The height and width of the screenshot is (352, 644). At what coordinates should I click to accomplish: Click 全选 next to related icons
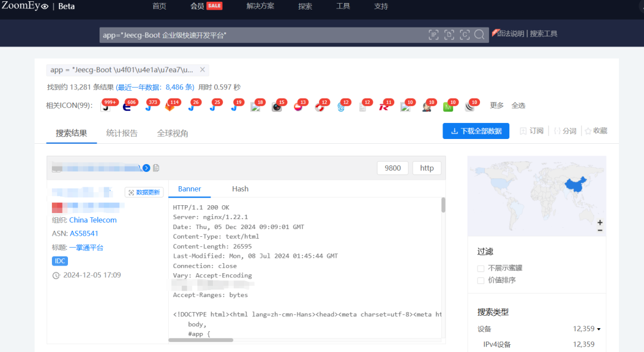(x=518, y=106)
